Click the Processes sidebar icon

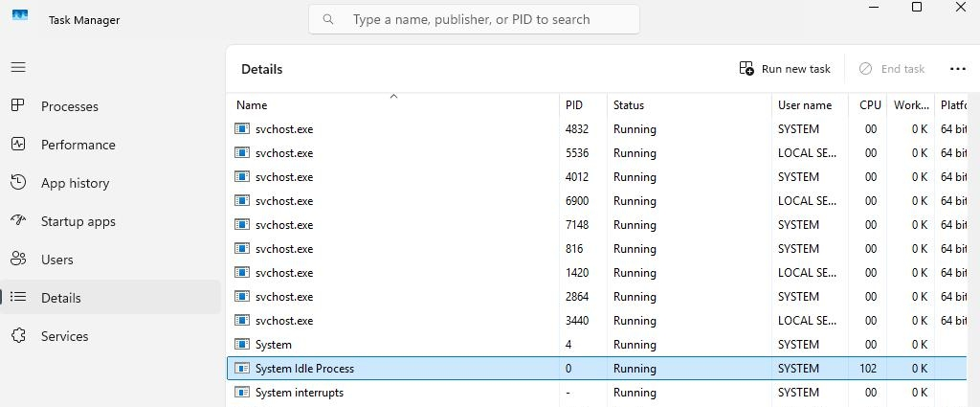[18, 105]
